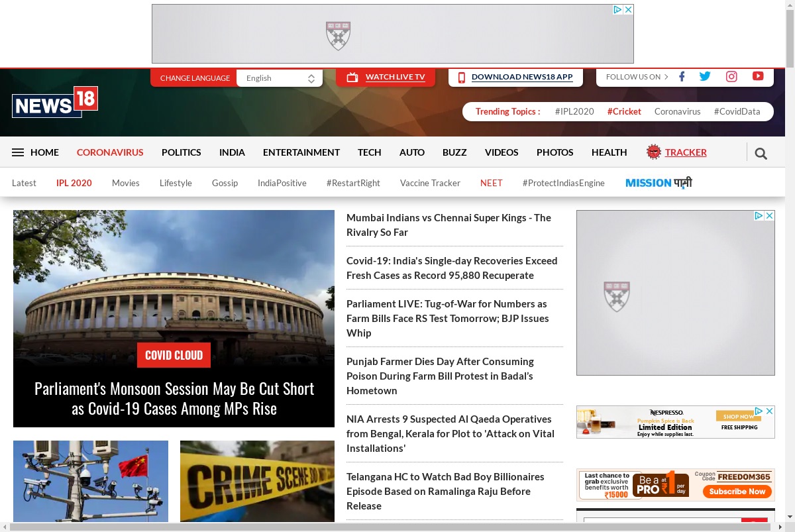Open the TRACKER link

pos(686,152)
